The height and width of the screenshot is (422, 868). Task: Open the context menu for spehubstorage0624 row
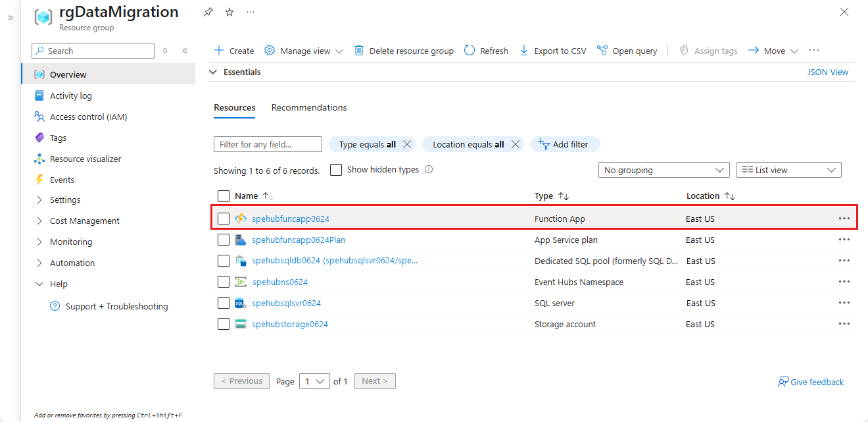click(x=844, y=324)
